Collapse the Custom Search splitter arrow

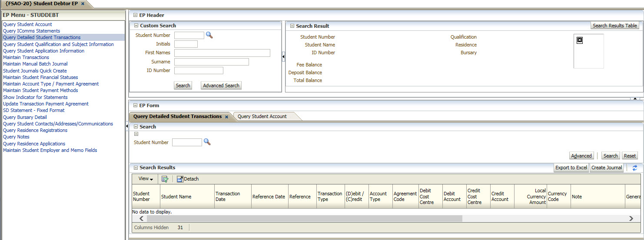tap(283, 56)
